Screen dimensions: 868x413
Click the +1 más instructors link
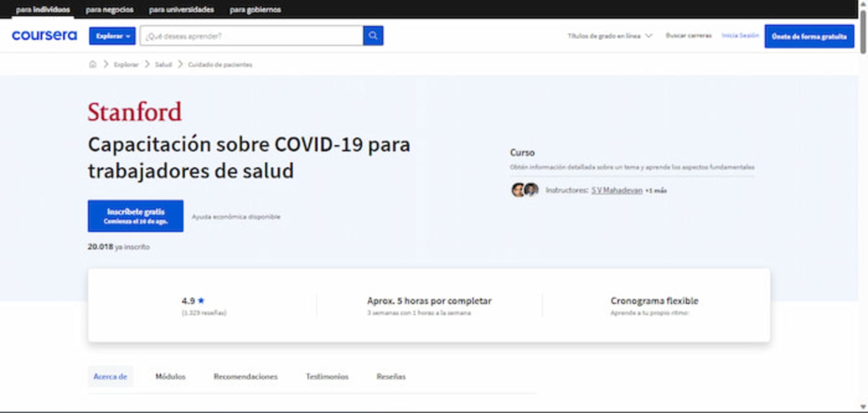pos(656,190)
